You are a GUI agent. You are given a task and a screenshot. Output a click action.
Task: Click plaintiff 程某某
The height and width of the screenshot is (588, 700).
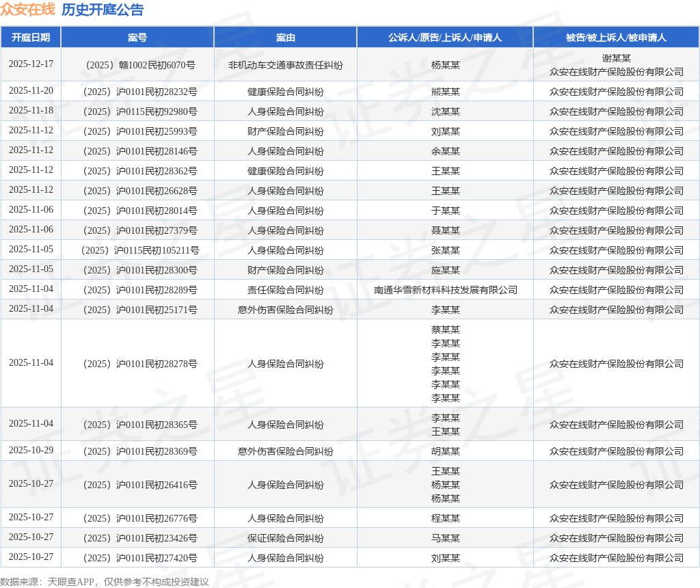pos(446,518)
